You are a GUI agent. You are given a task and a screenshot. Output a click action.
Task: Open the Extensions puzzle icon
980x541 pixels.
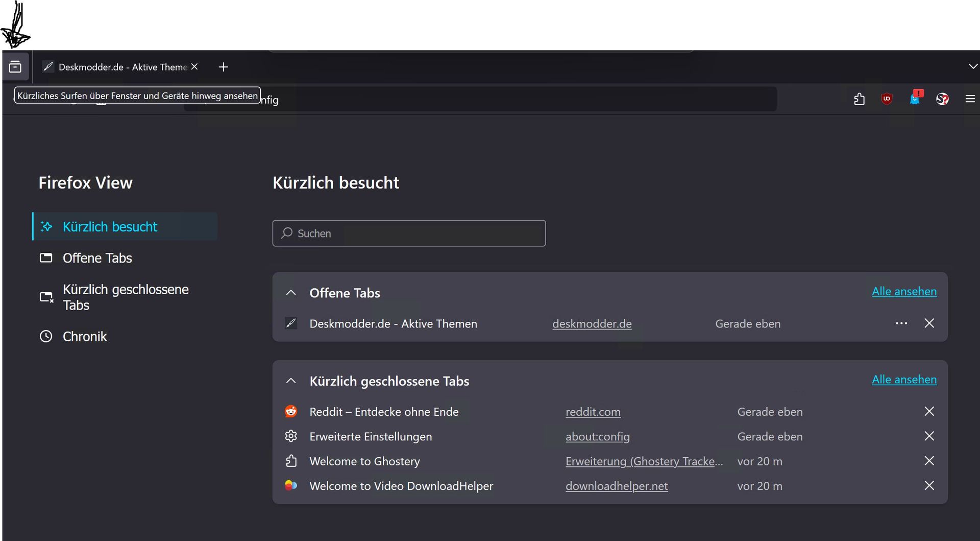pyautogui.click(x=859, y=99)
